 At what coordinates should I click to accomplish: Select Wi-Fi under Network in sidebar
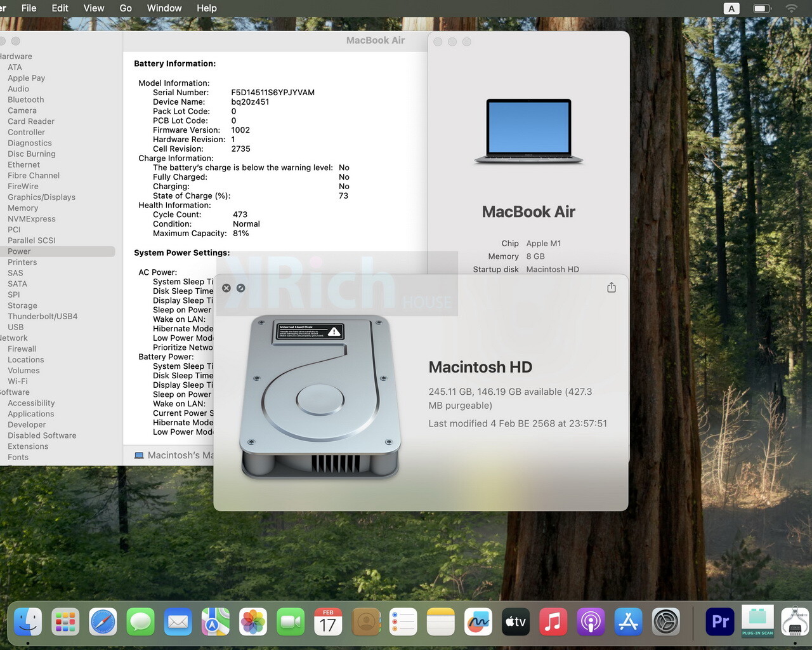pos(18,381)
